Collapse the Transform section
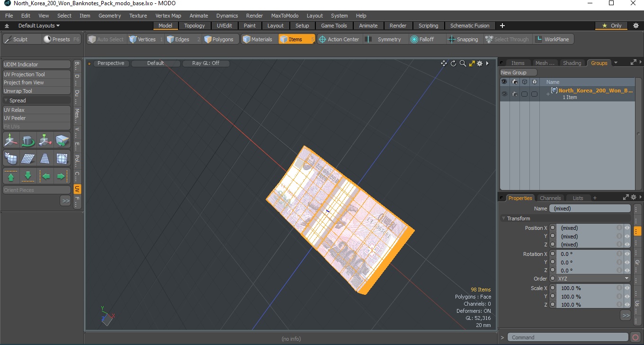Screen dimensions: 644x345 click(503, 218)
